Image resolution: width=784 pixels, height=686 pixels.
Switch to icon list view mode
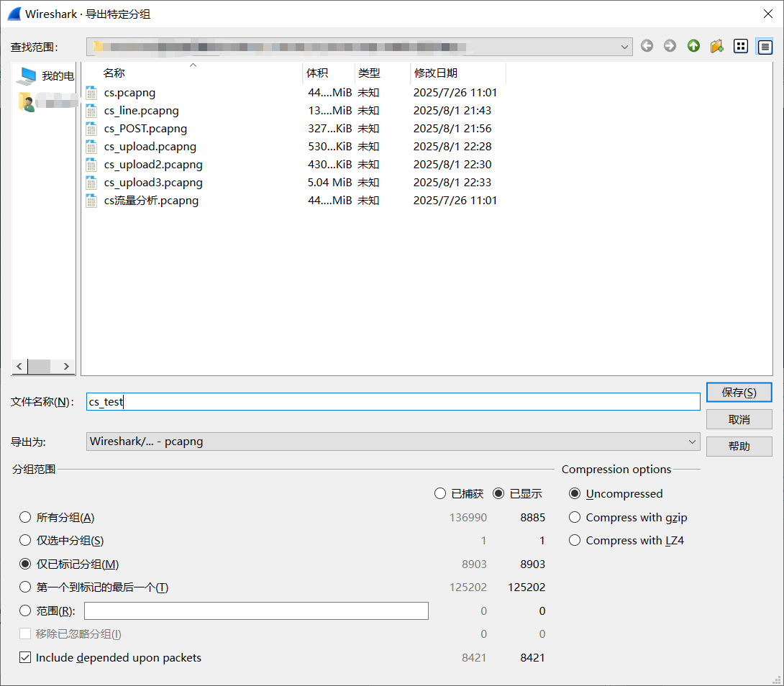741,46
